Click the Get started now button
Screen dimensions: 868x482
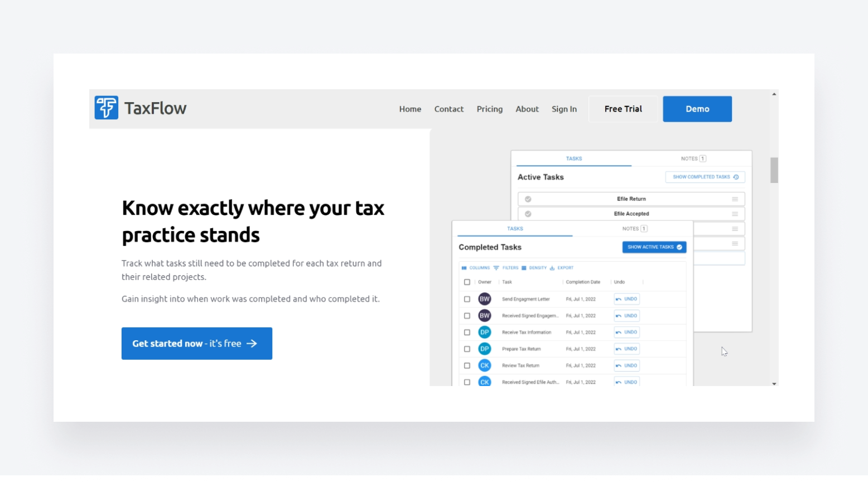coord(196,343)
